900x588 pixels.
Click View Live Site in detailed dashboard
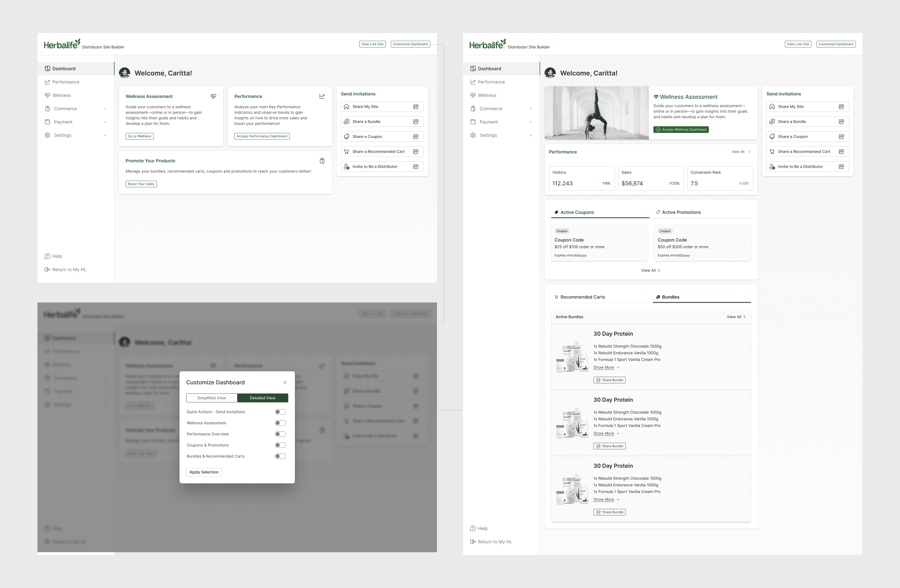798,44
